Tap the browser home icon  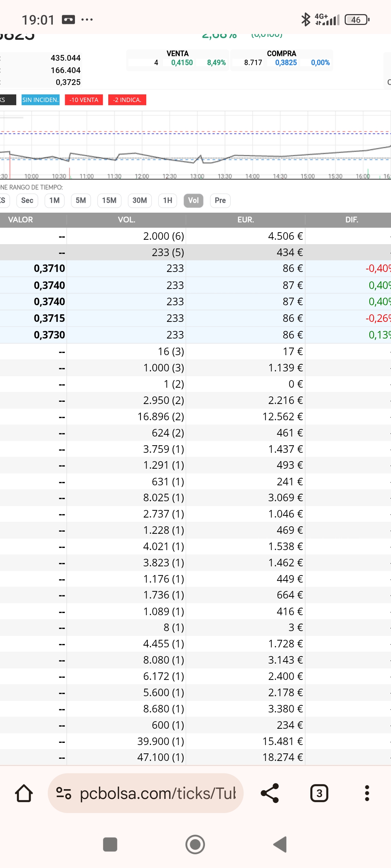click(24, 793)
